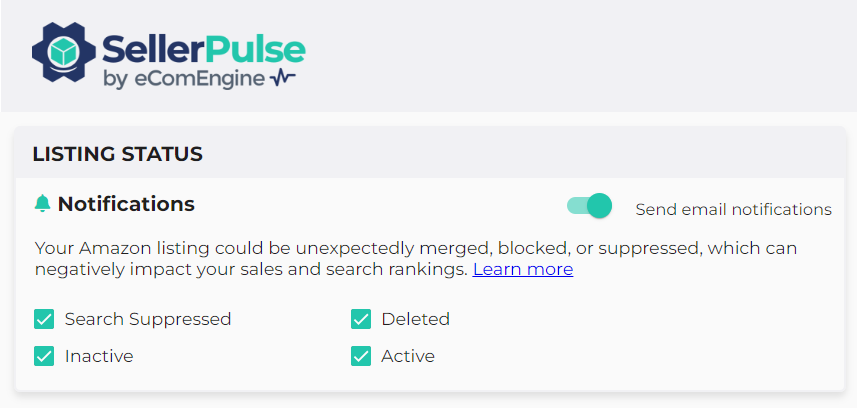Click the 'Active' label text
Viewport: 857px width, 408px height.
tap(408, 356)
